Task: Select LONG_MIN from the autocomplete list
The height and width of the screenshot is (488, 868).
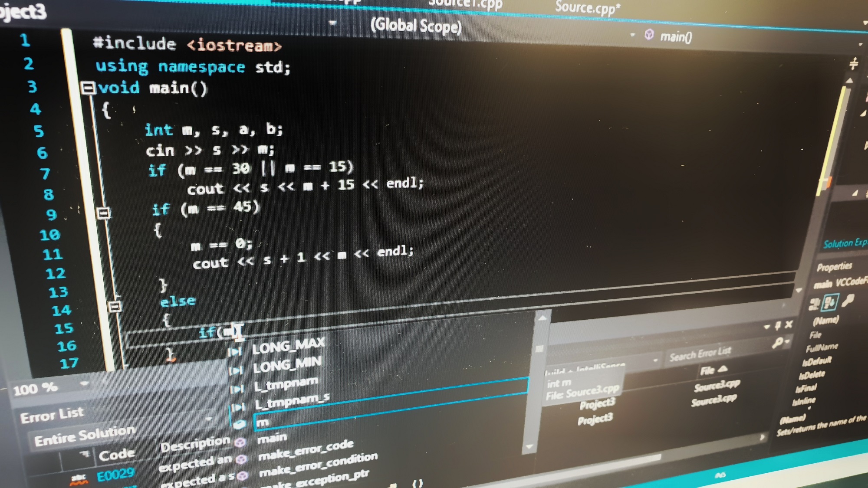Action: coord(287,365)
